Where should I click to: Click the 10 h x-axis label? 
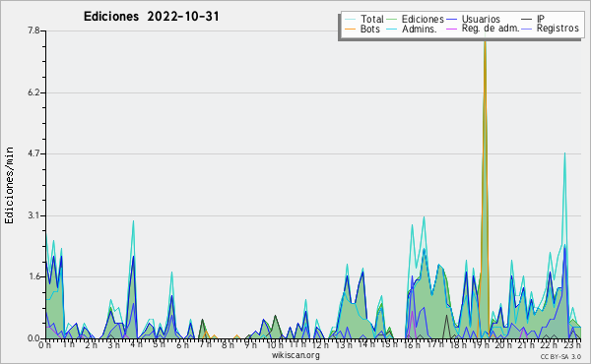(275, 344)
